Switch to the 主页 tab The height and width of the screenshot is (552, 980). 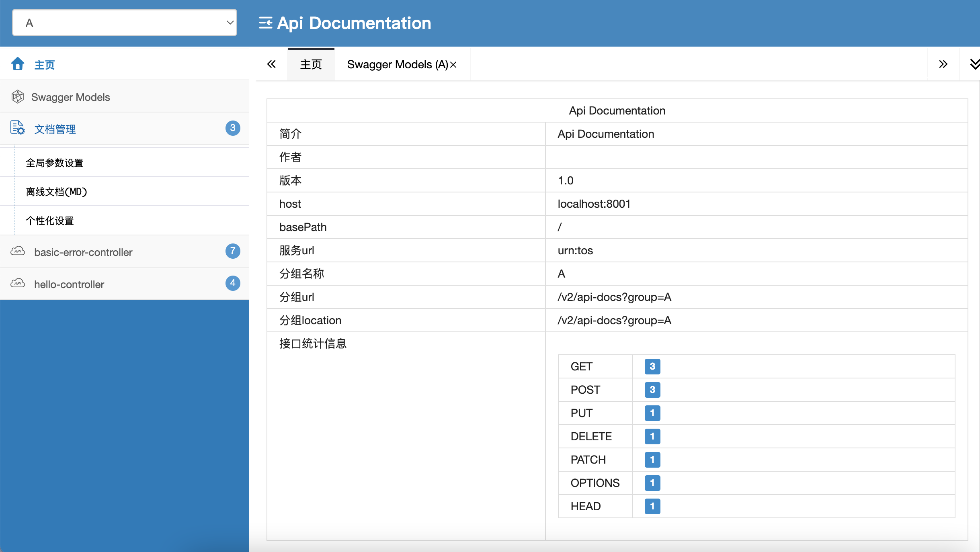(311, 65)
